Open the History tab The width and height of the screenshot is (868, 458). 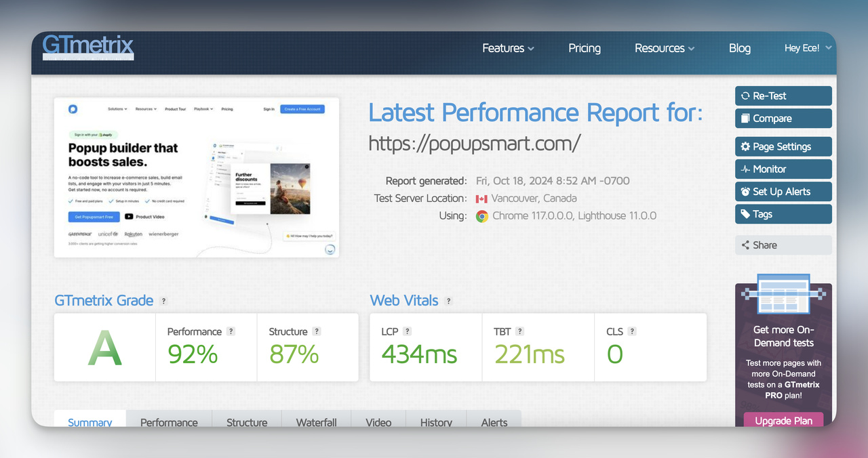click(x=436, y=420)
